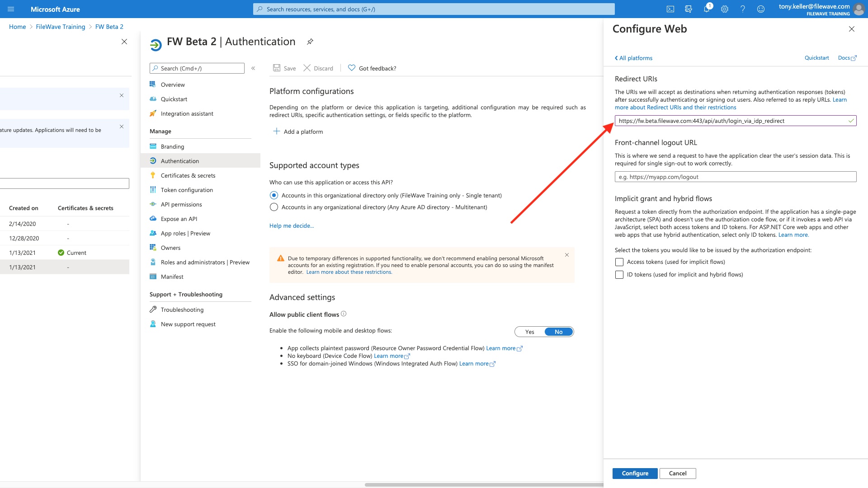The width and height of the screenshot is (868, 488).
Task: Click Learn more about implicit grant
Action: (x=793, y=235)
